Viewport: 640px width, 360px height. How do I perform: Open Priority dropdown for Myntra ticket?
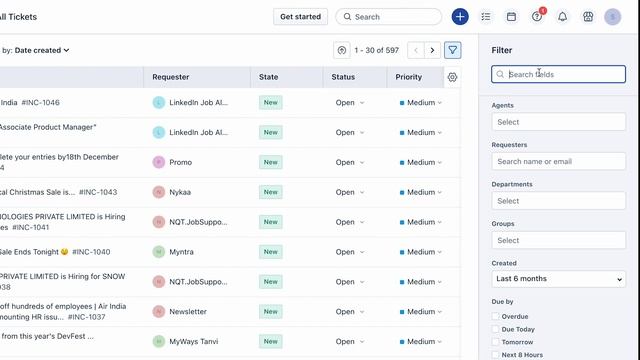tap(420, 252)
